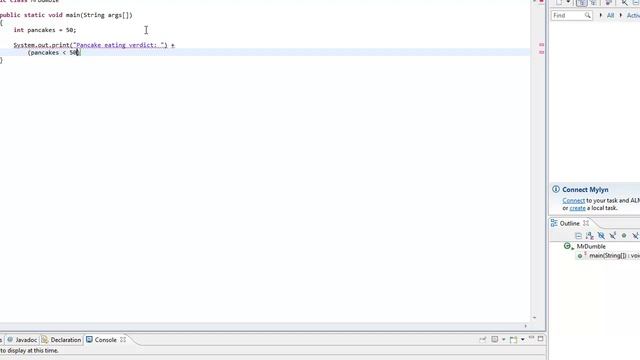Image resolution: width=640 pixels, height=360 pixels.
Task: Click the '(pancakes < 50' code line
Action: click(x=53, y=53)
